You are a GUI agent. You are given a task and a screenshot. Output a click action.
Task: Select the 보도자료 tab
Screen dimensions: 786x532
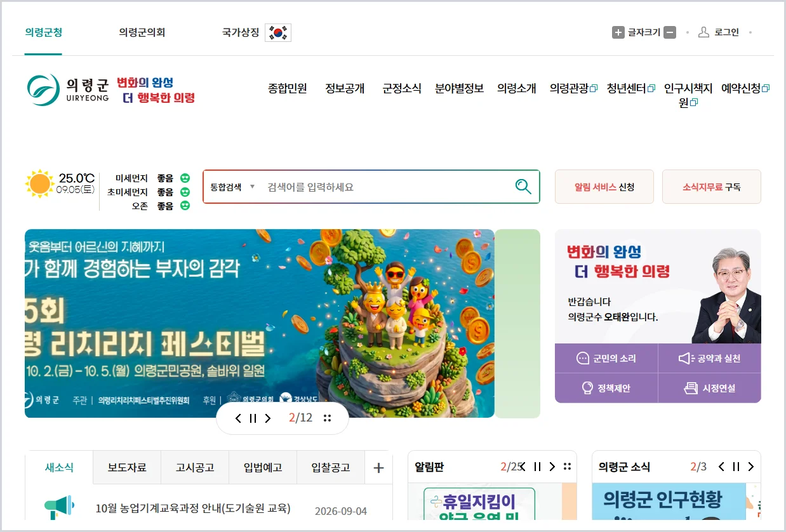pos(127,468)
